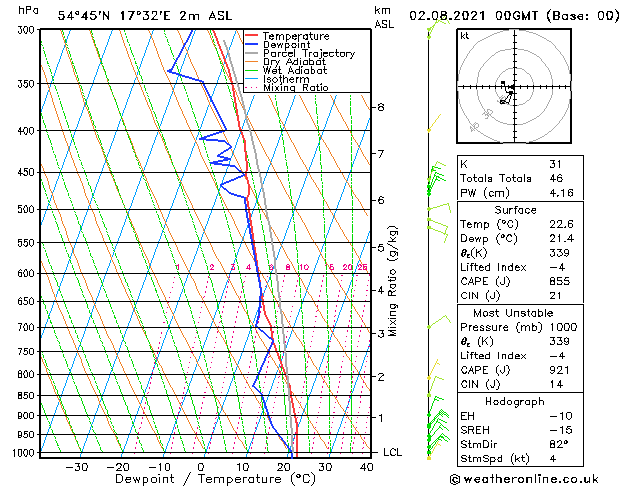Image resolution: width=629 pixels, height=486 pixels.
Task: Click the LCL marker on right axis
Action: [393, 452]
